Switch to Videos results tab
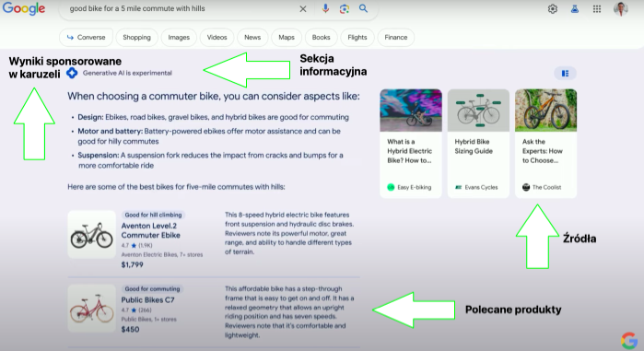This screenshot has width=644, height=351. pos(217,38)
